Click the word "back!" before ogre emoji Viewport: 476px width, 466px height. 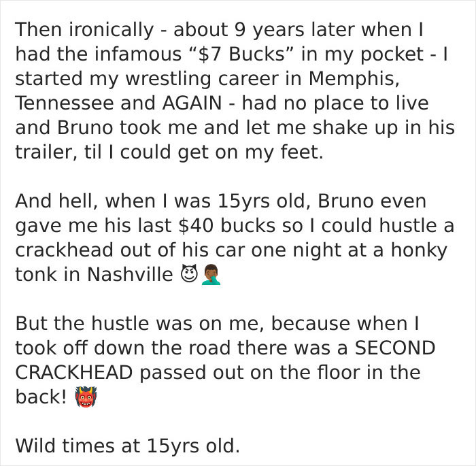(x=41, y=397)
